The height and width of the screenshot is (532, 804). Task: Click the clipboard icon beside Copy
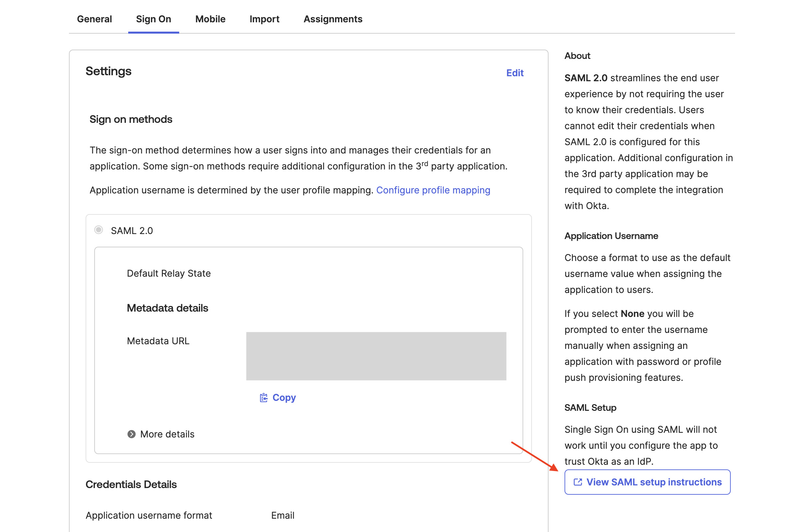[x=263, y=398]
